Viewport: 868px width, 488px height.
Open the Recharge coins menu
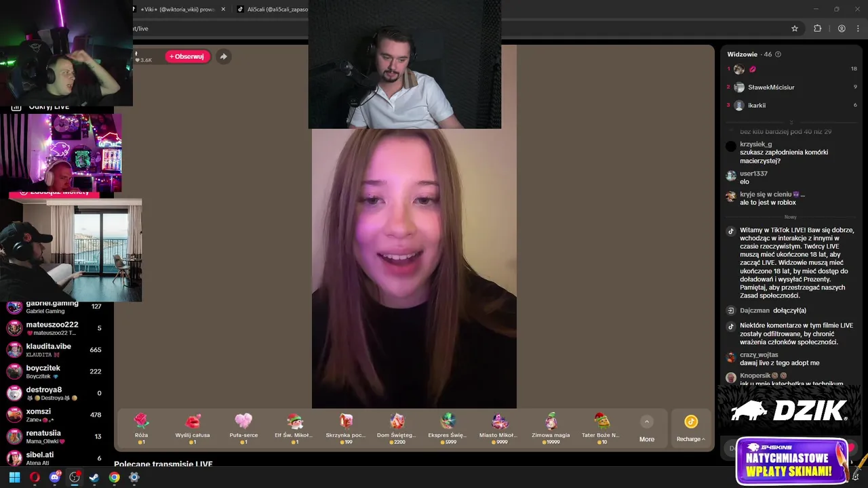point(690,429)
